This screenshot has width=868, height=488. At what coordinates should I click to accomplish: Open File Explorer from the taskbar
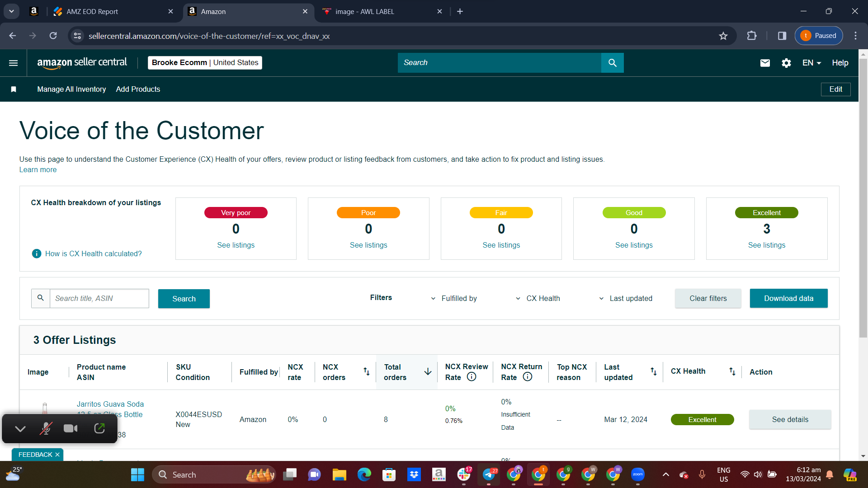click(x=339, y=475)
